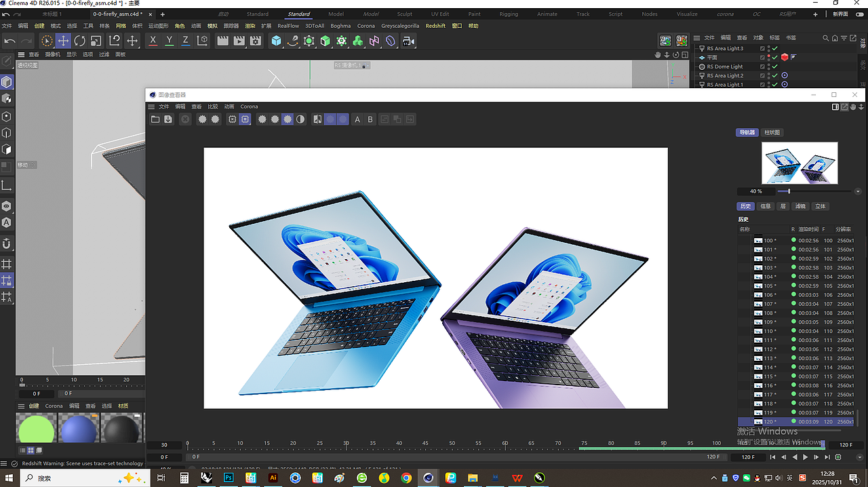Toggle 平面 object enabled checkmark
868x487 pixels.
pos(775,58)
